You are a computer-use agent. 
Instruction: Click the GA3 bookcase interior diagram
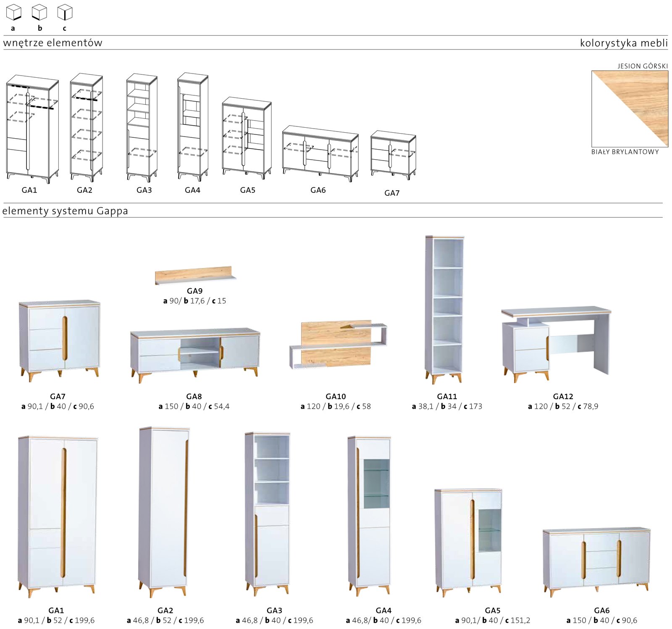pyautogui.click(x=142, y=127)
